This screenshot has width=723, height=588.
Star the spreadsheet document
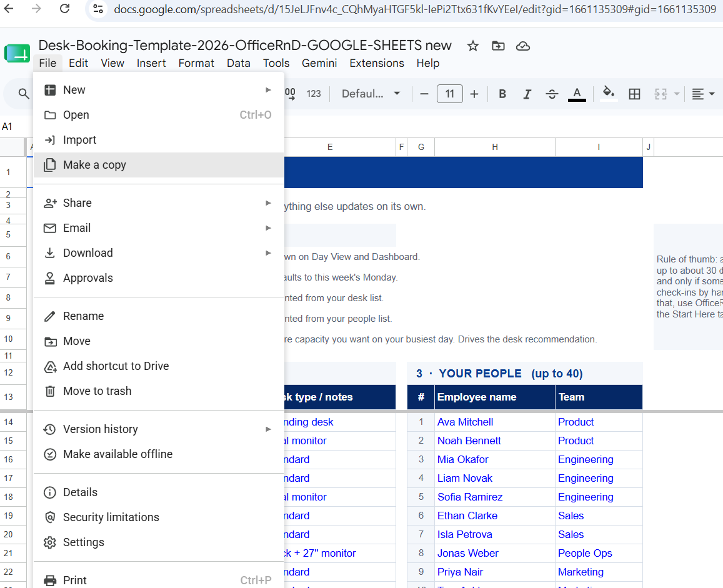tap(472, 46)
